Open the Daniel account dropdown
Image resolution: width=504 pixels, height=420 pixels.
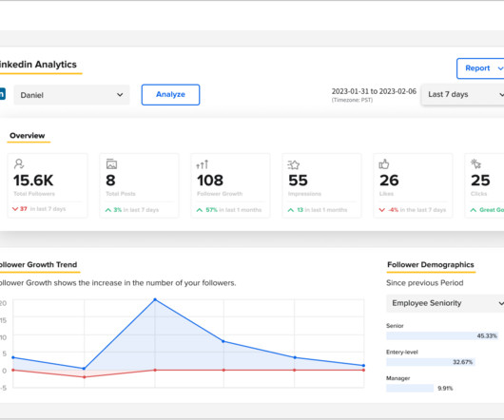71,95
